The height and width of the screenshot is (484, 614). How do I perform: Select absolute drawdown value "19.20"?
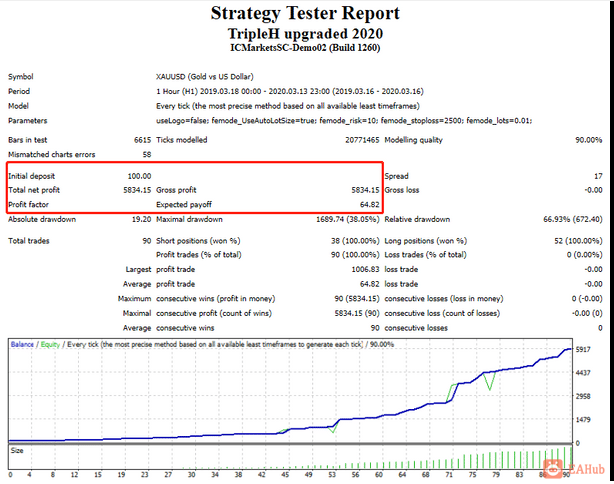(x=141, y=219)
